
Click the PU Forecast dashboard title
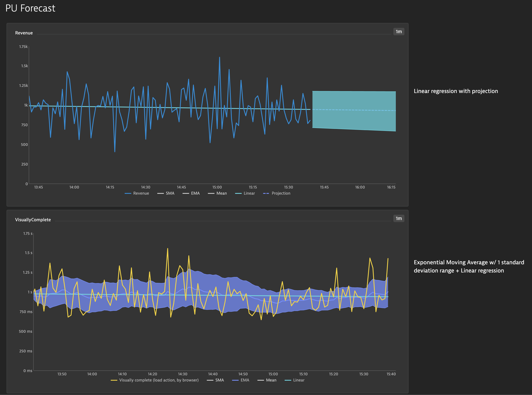coord(30,8)
